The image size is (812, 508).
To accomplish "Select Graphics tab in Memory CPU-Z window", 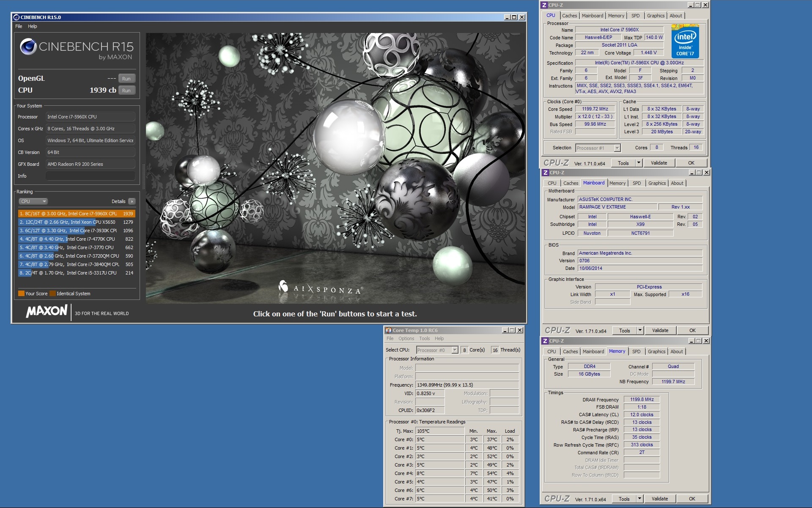I will coord(656,351).
